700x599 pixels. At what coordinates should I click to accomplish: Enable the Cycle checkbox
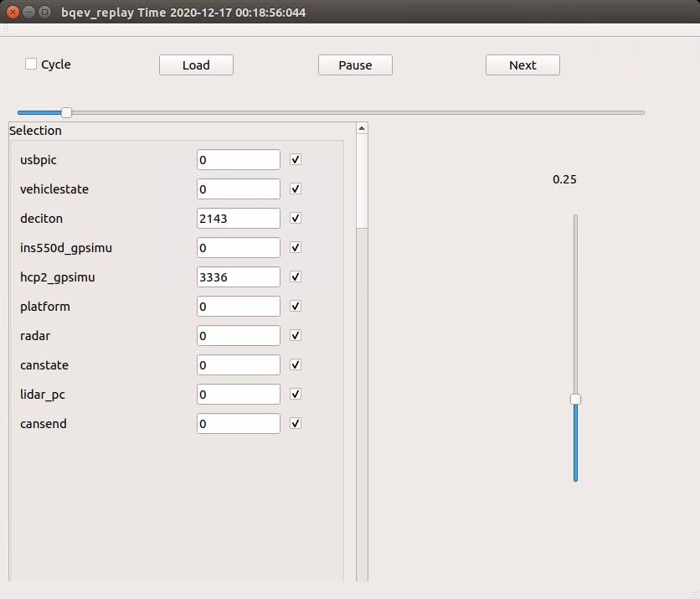[x=31, y=65]
